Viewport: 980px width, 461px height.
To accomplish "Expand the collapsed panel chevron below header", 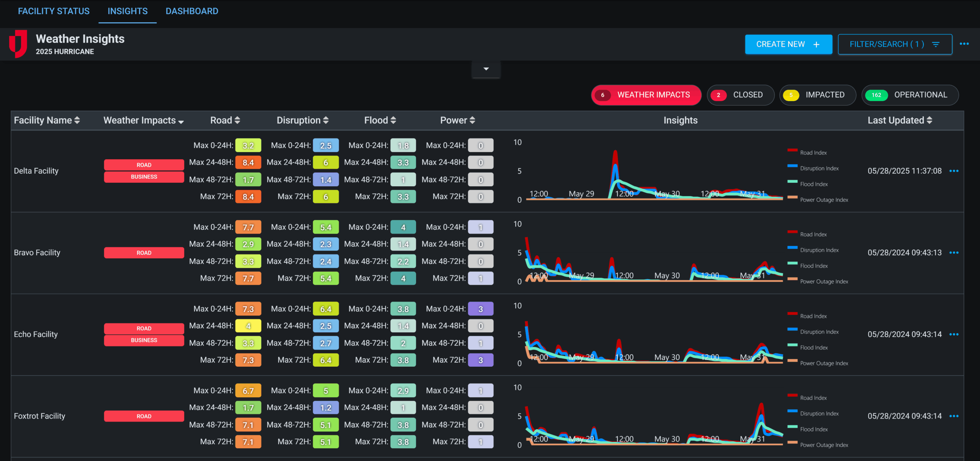I will [x=486, y=69].
